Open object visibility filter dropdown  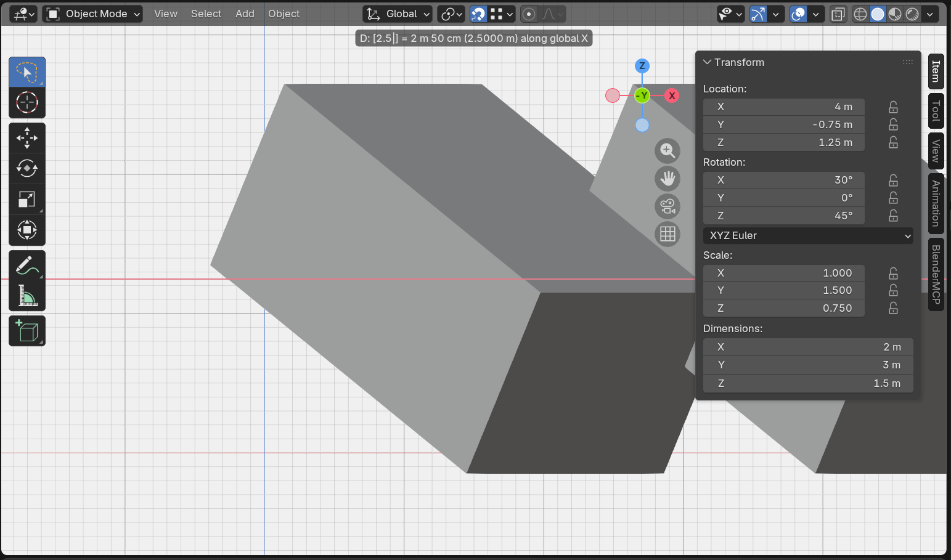click(731, 14)
